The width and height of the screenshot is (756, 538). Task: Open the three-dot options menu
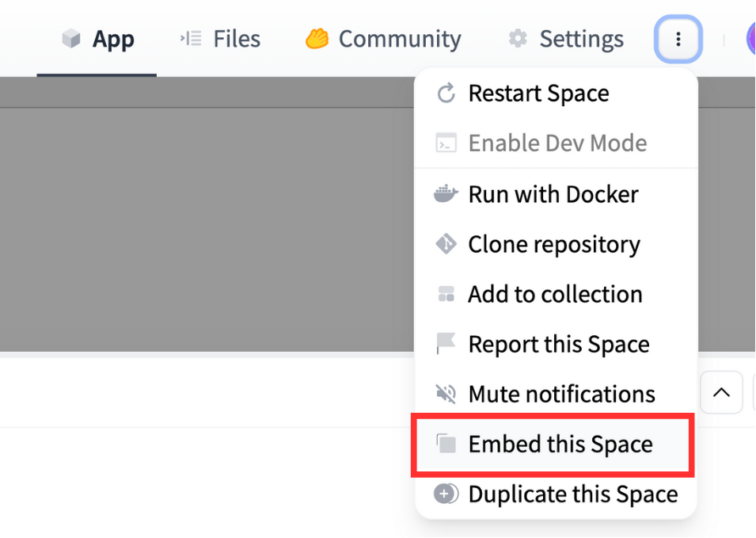click(678, 38)
